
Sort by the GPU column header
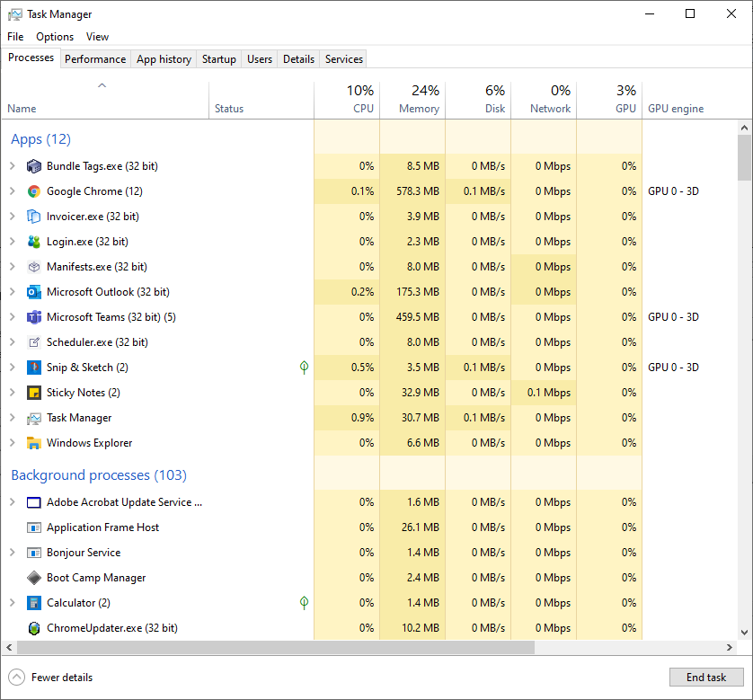(x=609, y=100)
